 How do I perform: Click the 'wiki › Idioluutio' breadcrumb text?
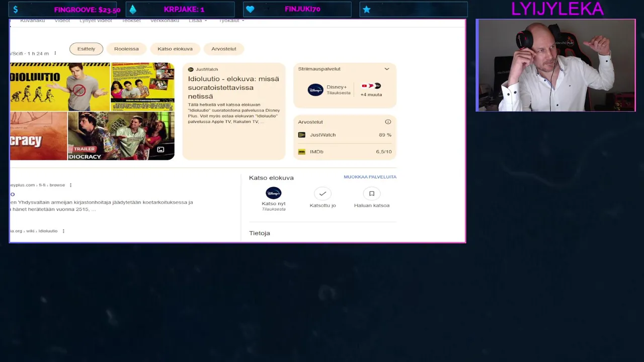click(x=42, y=231)
